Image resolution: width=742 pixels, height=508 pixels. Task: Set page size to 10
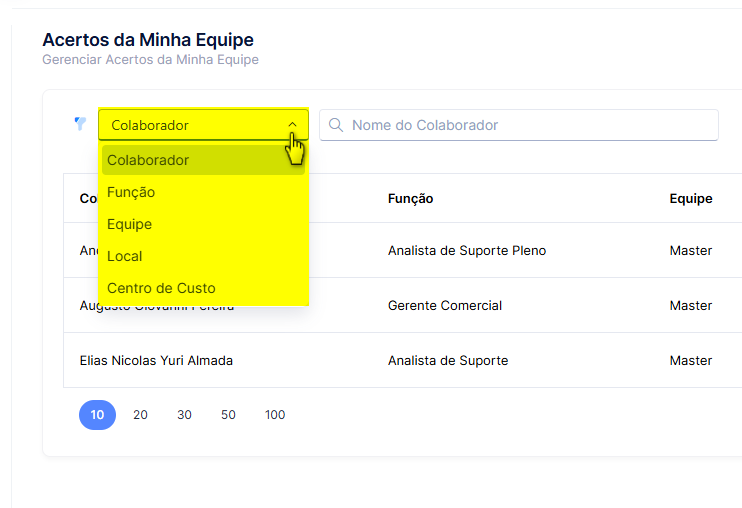tap(97, 415)
